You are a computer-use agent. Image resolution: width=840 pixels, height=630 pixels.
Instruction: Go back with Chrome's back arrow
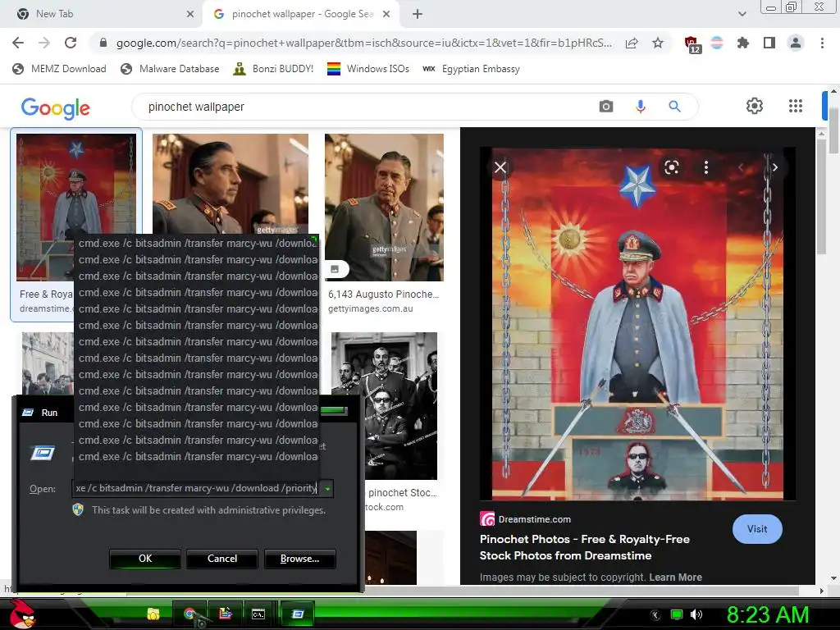(x=18, y=43)
